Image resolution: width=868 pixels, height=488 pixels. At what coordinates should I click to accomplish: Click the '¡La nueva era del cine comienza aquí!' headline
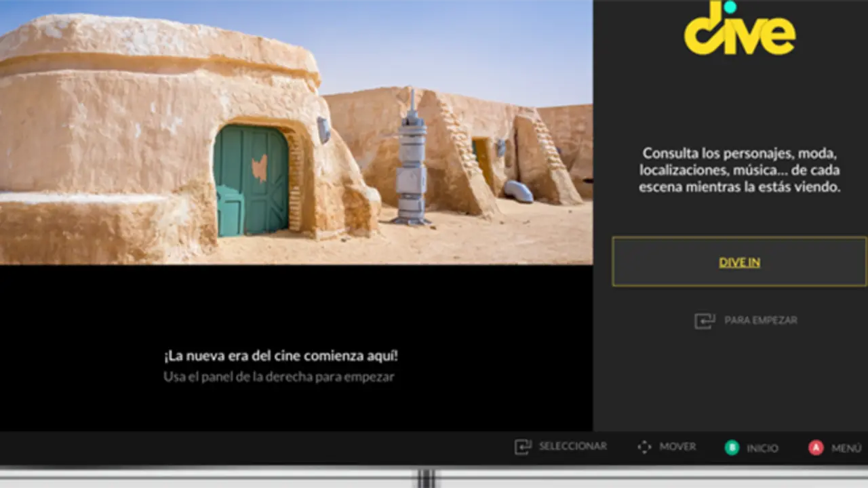[x=281, y=356]
